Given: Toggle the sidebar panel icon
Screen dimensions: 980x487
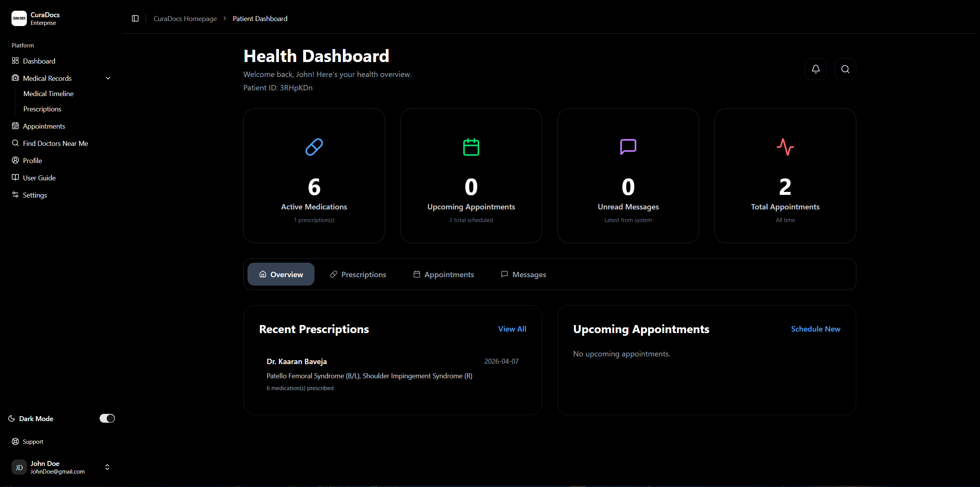Looking at the screenshot, I should (x=135, y=18).
